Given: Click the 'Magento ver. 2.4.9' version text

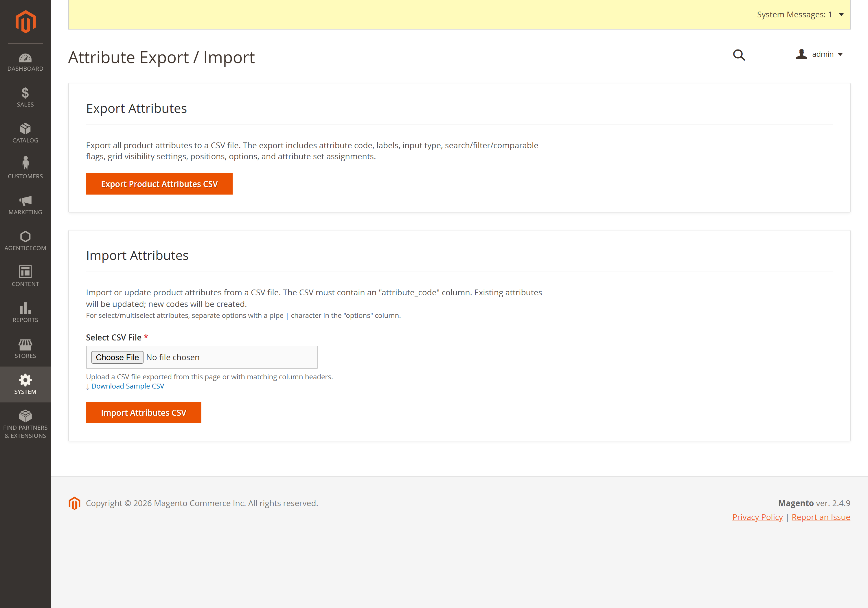Looking at the screenshot, I should coord(814,503).
